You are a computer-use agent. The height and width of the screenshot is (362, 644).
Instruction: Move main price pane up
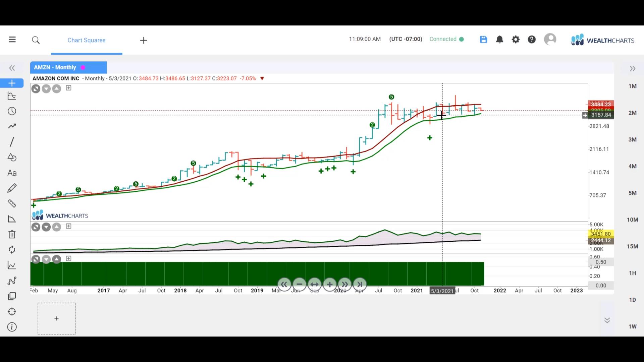57,89
